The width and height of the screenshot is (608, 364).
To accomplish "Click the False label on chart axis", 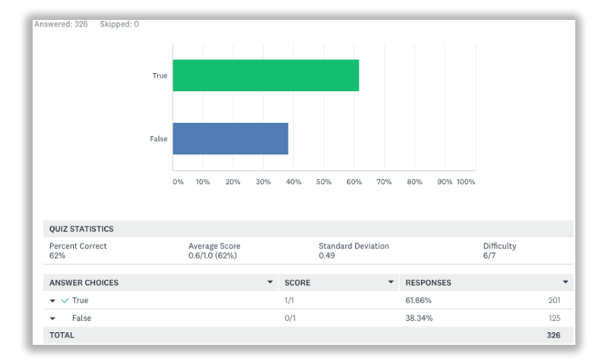I will click(x=159, y=139).
